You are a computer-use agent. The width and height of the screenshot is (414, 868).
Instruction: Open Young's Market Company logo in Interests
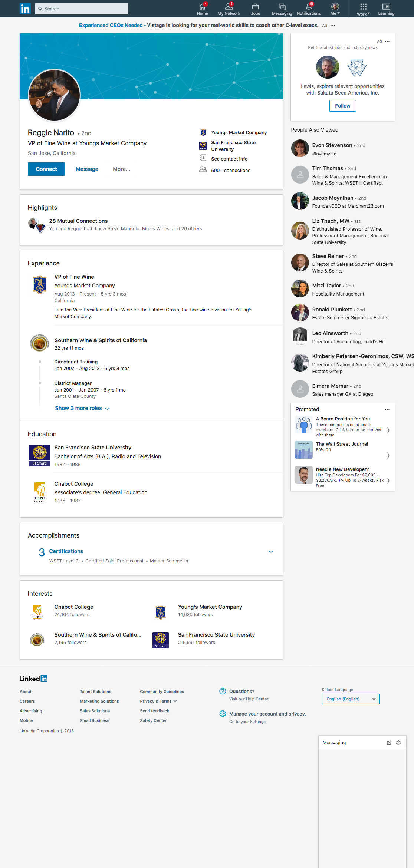(x=161, y=612)
